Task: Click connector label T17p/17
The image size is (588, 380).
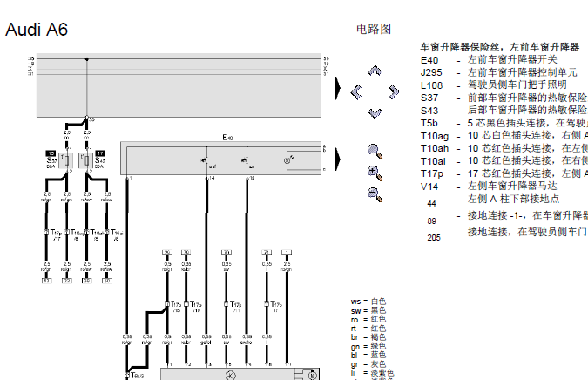Action: click(x=57, y=234)
